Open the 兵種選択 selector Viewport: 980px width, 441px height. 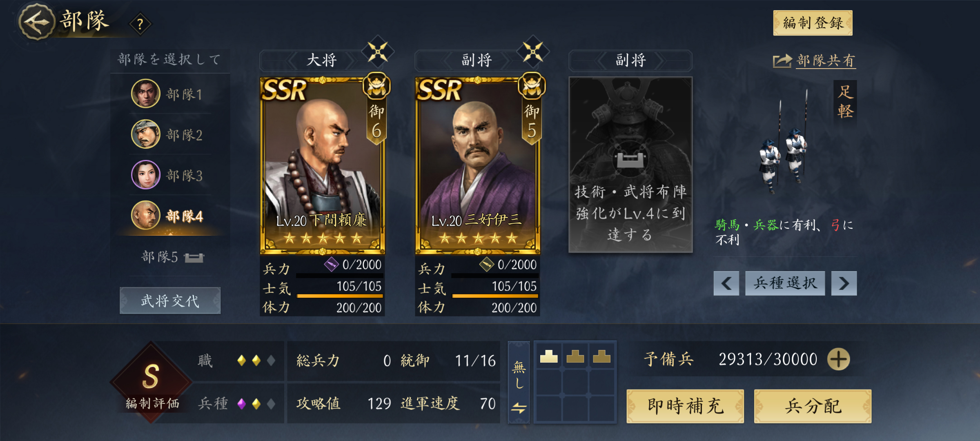click(x=785, y=283)
